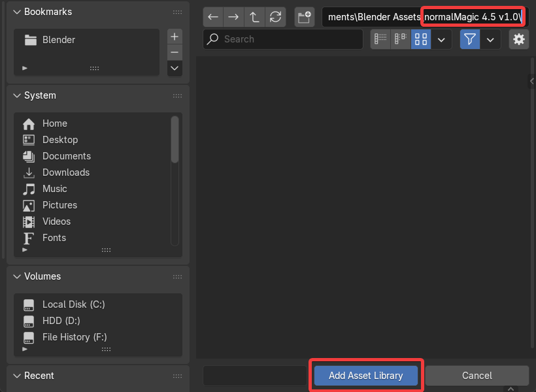This screenshot has width=536, height=392.
Task: Create a new directory
Action: [x=304, y=17]
